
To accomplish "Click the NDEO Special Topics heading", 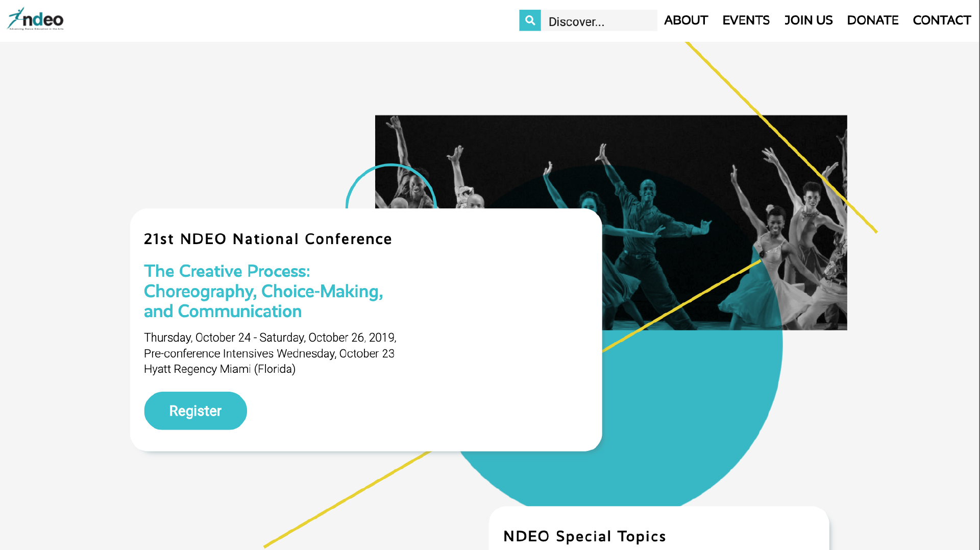I will pyautogui.click(x=584, y=536).
